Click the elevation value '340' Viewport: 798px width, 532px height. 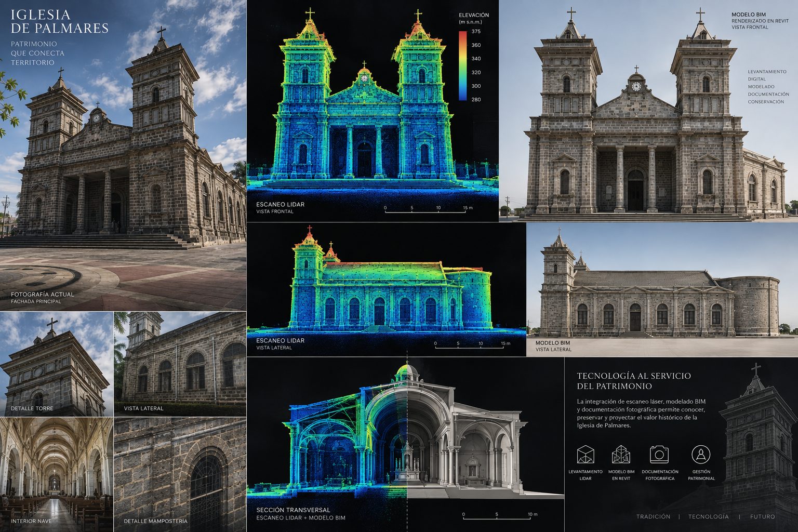point(476,59)
